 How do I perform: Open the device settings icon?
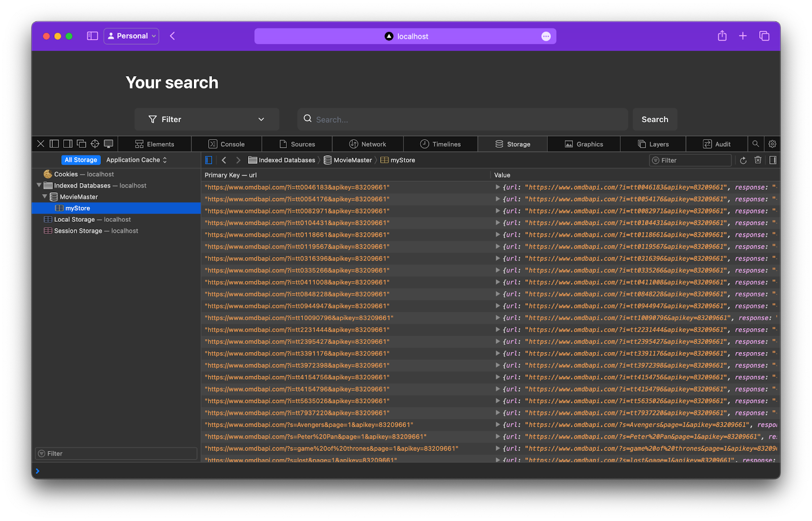pyautogui.click(x=109, y=144)
